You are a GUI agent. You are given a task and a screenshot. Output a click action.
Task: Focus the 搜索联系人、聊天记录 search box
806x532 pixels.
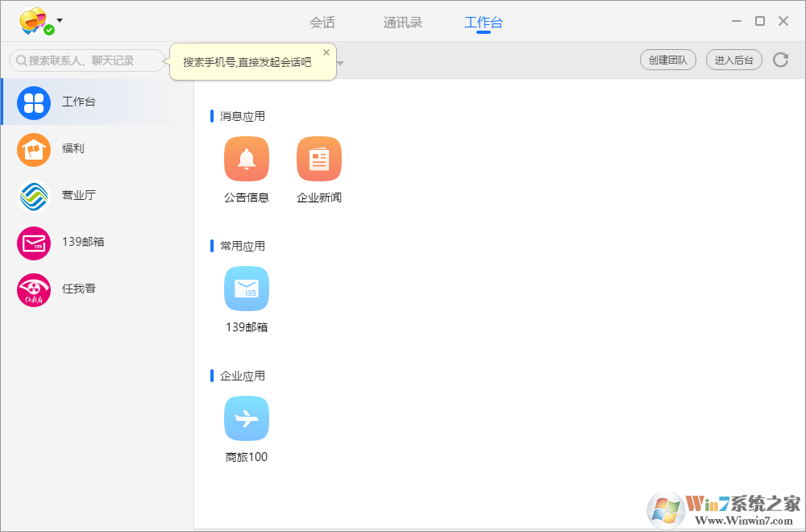point(87,60)
